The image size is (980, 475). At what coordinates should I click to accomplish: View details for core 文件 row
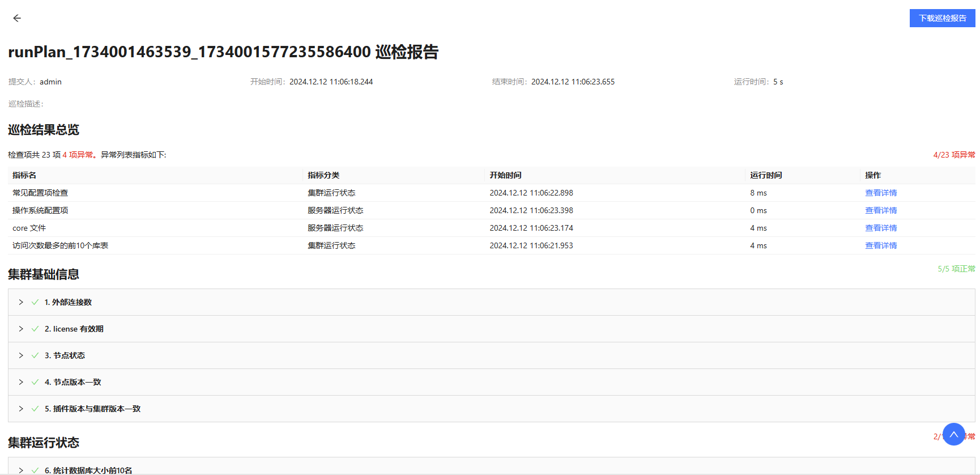(880, 228)
